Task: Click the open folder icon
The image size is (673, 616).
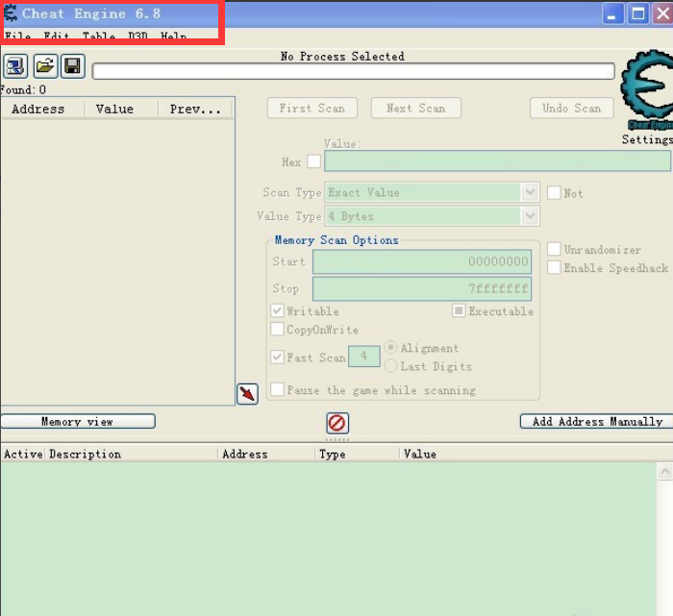Action: 45,66
